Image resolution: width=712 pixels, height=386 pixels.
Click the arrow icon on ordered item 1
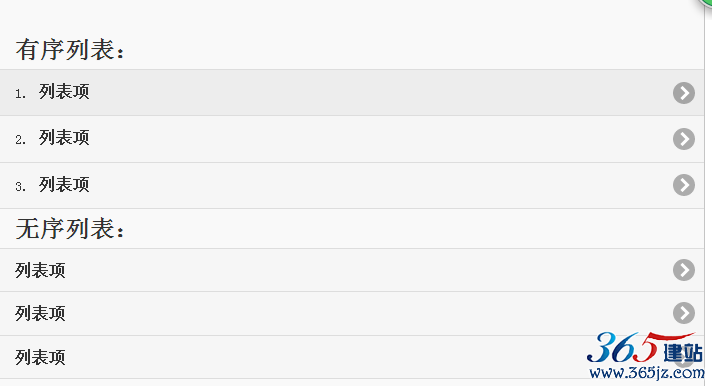click(x=684, y=93)
